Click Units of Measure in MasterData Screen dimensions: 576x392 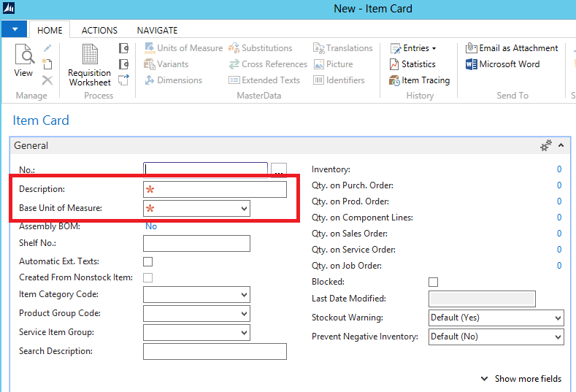click(x=184, y=48)
